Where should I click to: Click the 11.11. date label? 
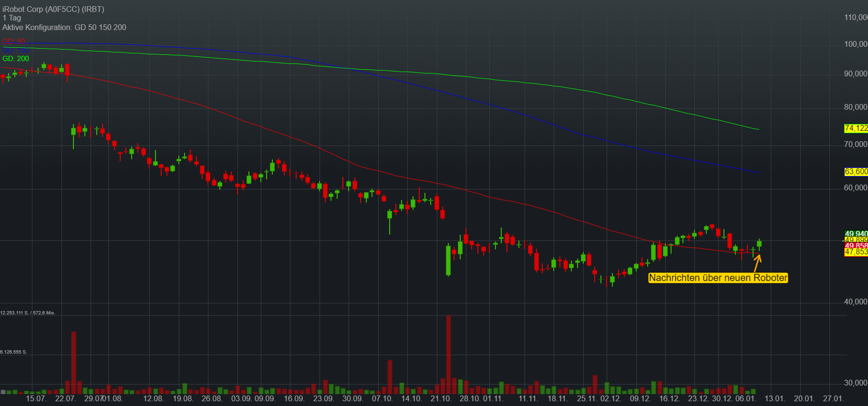coord(528,399)
